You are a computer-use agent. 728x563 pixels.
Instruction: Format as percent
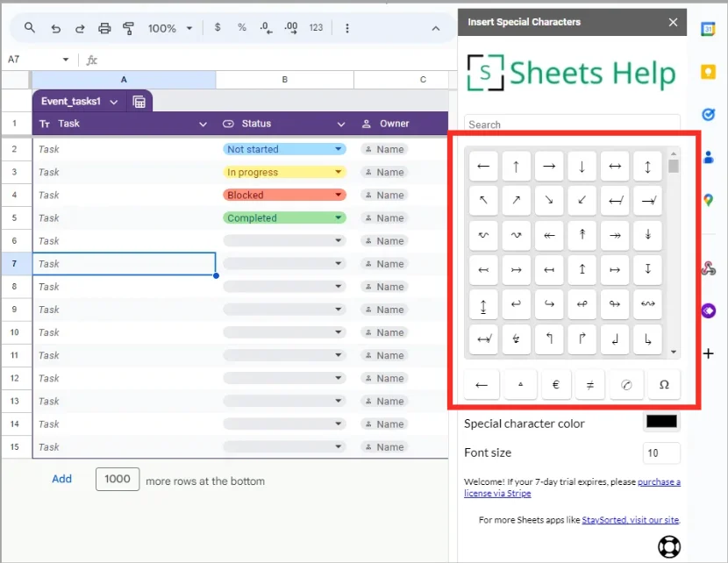tap(242, 27)
